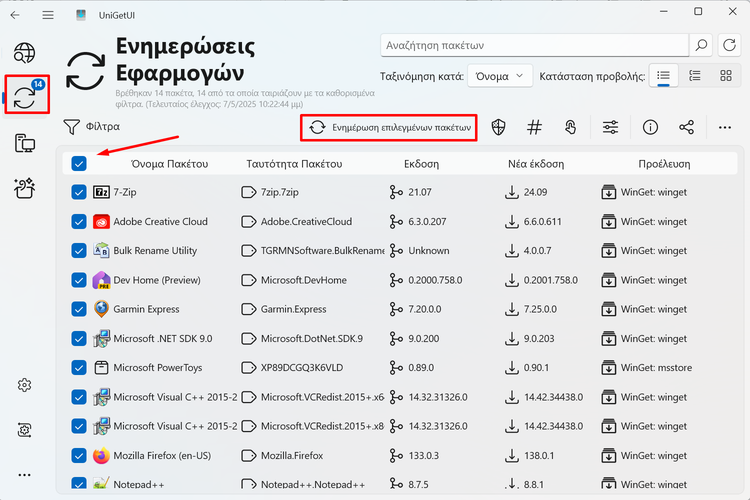
Task: Open Package Bundles sidebar icon
Action: pos(24,188)
